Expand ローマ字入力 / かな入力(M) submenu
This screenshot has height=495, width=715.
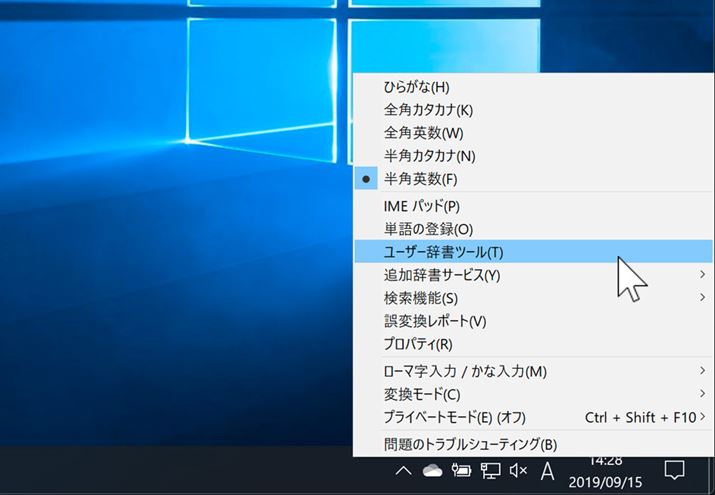point(533,371)
